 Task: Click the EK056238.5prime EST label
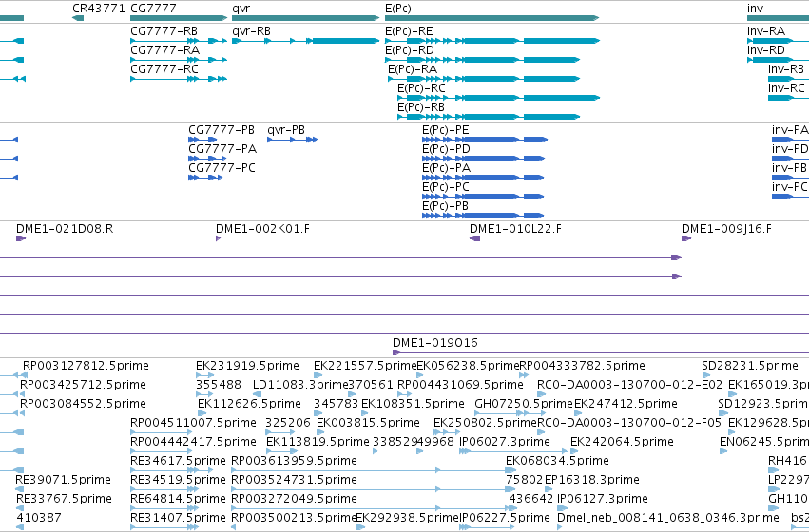pyautogui.click(x=468, y=366)
